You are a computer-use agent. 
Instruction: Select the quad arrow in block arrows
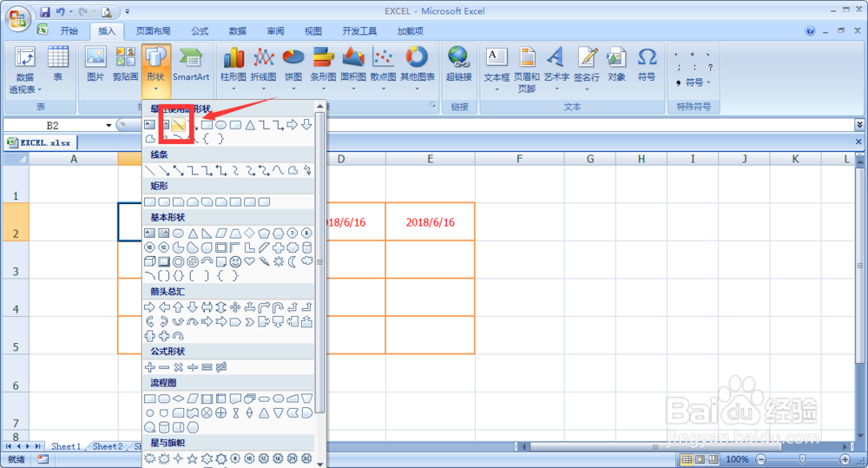(235, 307)
